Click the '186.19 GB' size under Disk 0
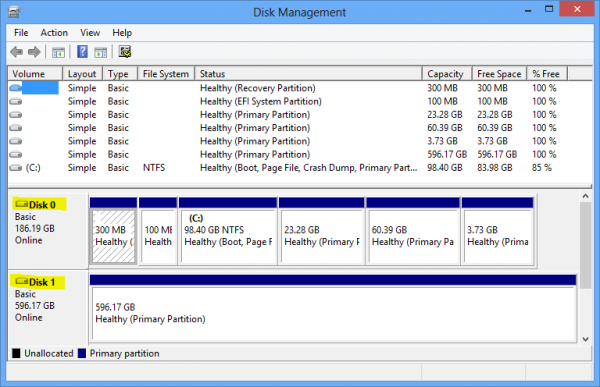The width and height of the screenshot is (600, 387). [35, 229]
